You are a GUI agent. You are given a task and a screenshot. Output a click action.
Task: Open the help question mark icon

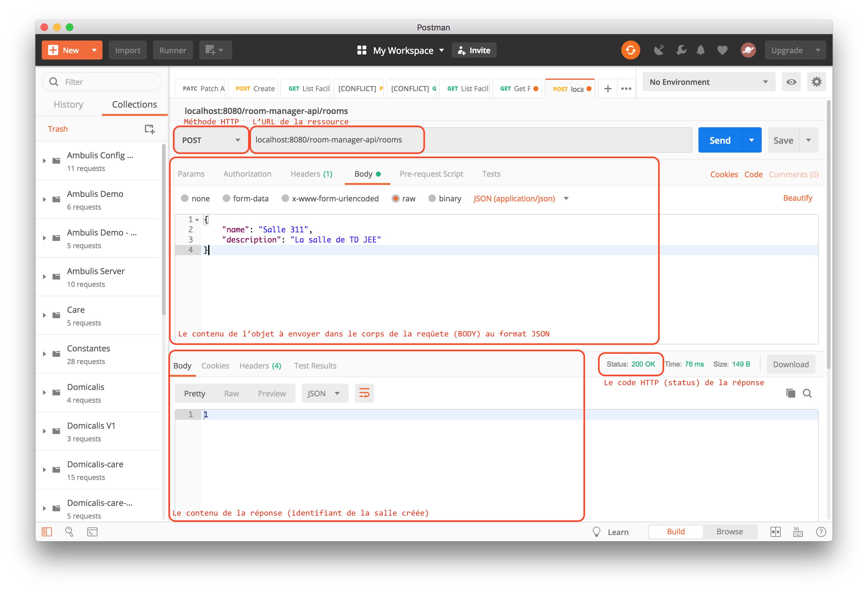tap(821, 532)
